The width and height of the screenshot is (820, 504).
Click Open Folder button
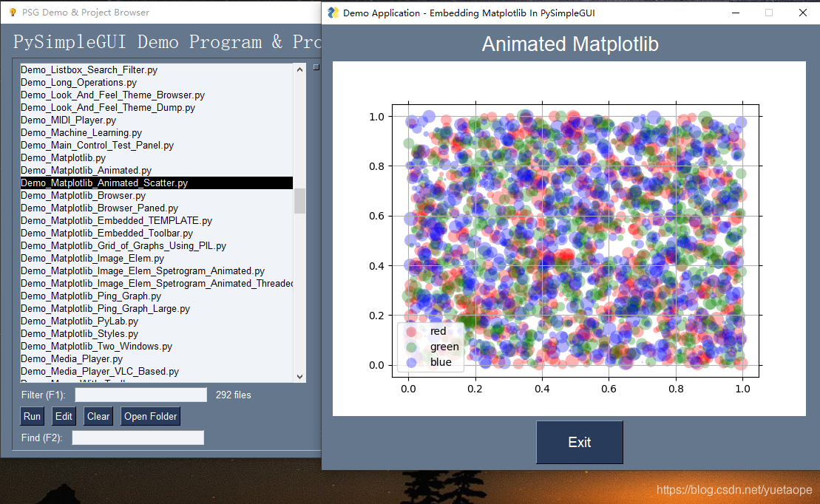pyautogui.click(x=151, y=416)
